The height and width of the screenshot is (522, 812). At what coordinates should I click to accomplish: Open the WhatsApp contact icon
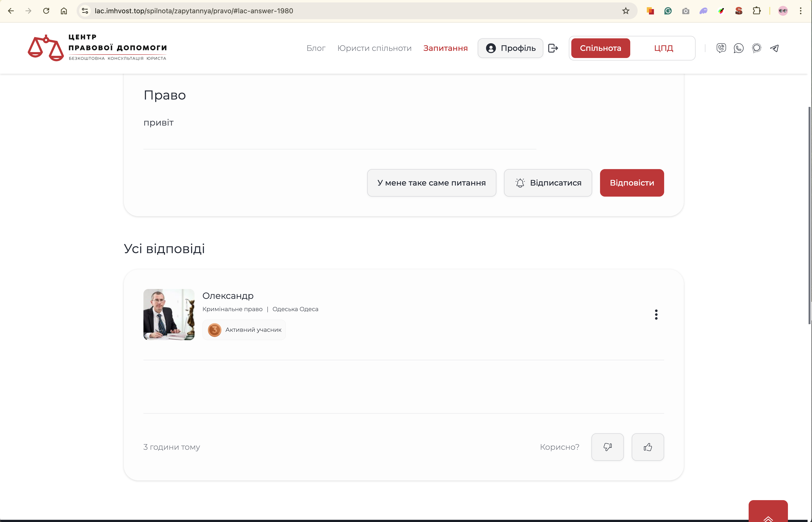click(739, 48)
